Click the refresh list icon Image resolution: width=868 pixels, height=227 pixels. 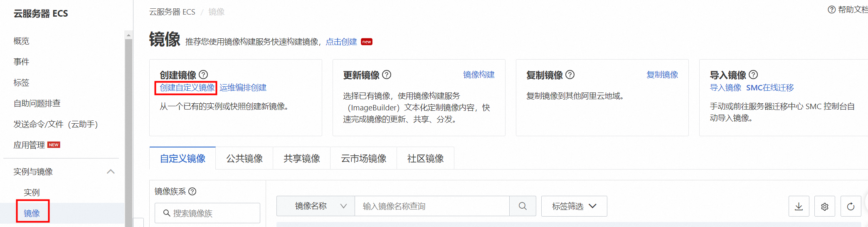[851, 206]
